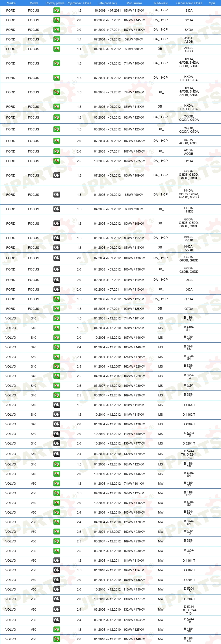Click the S40 engine code D 5204 T5

click(189, 434)
